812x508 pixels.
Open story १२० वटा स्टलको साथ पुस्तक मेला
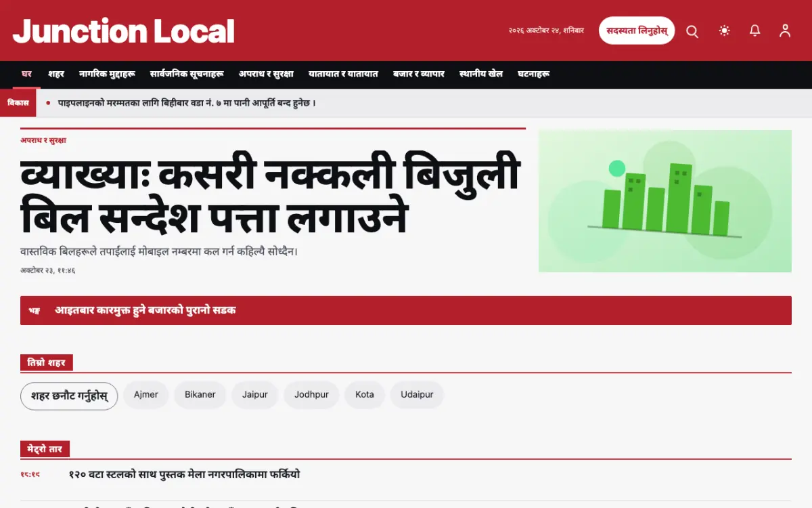[184, 475]
